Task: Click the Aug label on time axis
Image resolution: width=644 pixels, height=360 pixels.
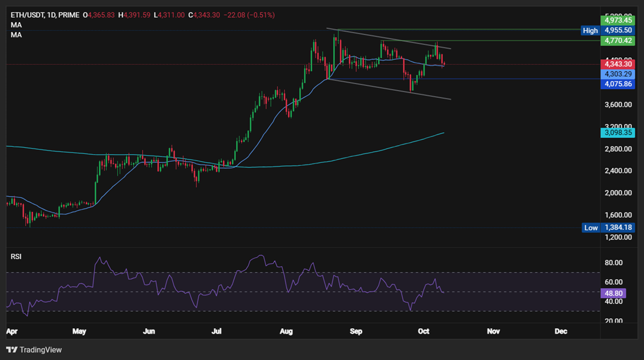Action: [x=287, y=332]
